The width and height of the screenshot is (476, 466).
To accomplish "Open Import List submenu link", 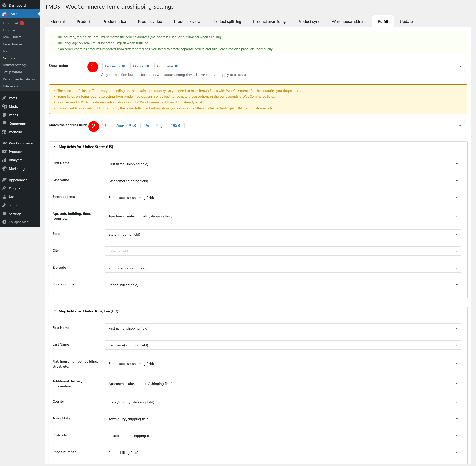I will 11,23.
